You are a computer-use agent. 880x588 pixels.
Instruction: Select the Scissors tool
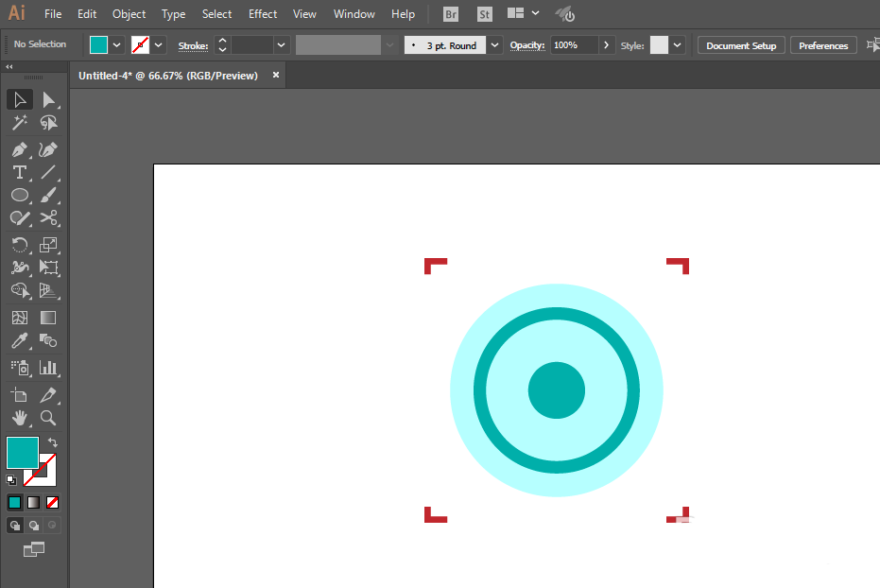(48, 217)
